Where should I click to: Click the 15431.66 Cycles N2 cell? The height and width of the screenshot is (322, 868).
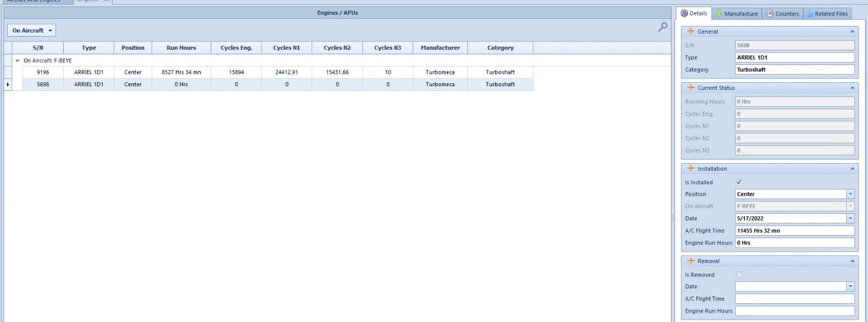click(x=337, y=72)
